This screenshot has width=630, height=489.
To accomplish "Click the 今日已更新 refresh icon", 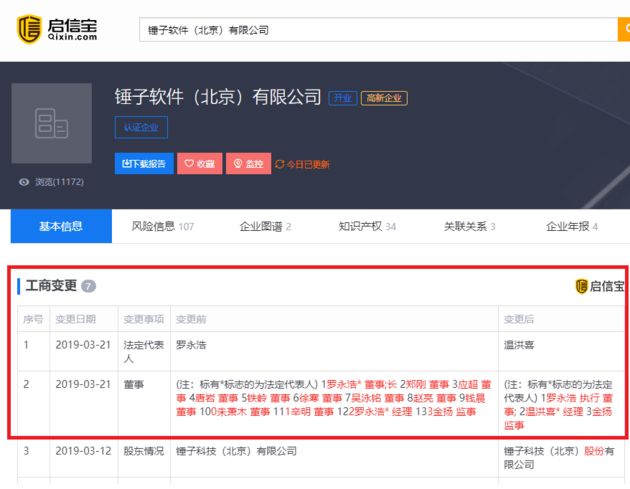I will (280, 164).
